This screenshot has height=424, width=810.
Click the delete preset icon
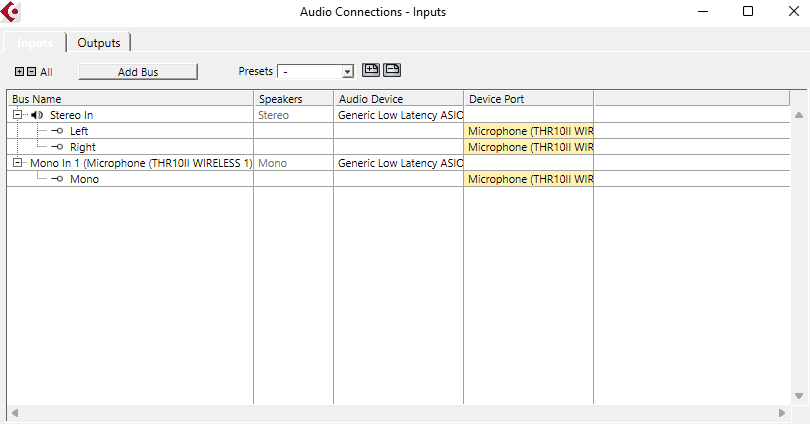(392, 70)
